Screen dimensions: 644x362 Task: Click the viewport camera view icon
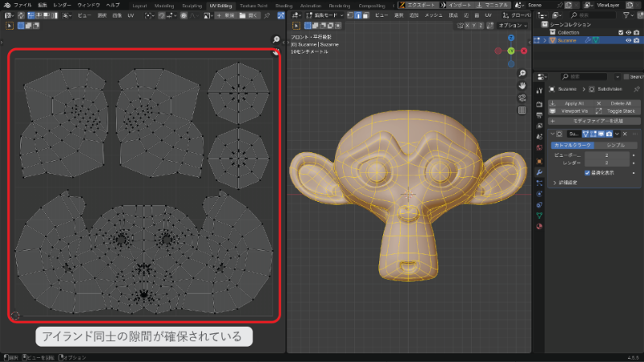(x=522, y=97)
